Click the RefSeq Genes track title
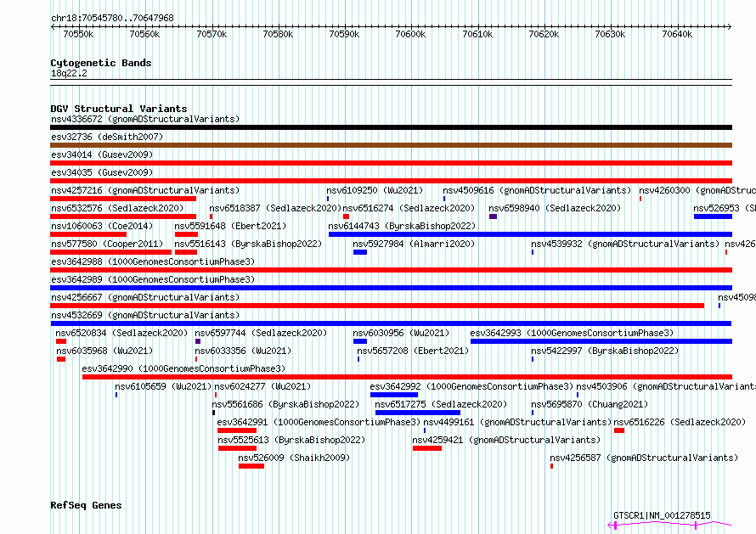 pyautogui.click(x=86, y=506)
